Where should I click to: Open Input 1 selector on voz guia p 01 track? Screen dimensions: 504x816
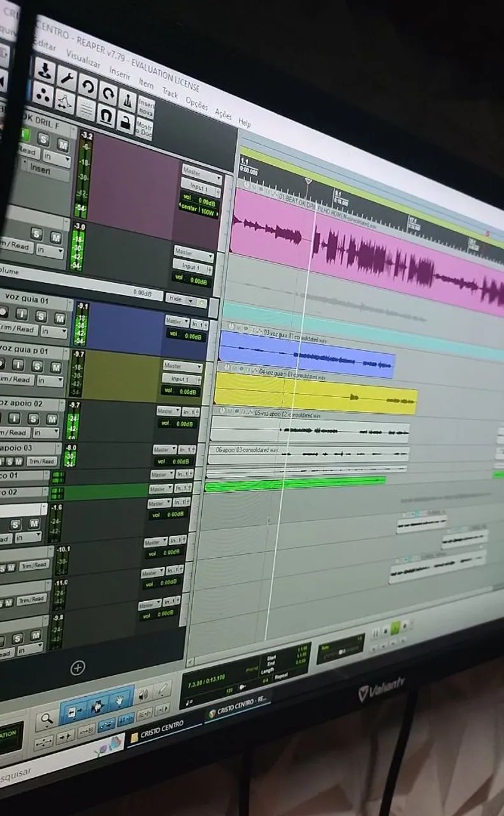182,379
